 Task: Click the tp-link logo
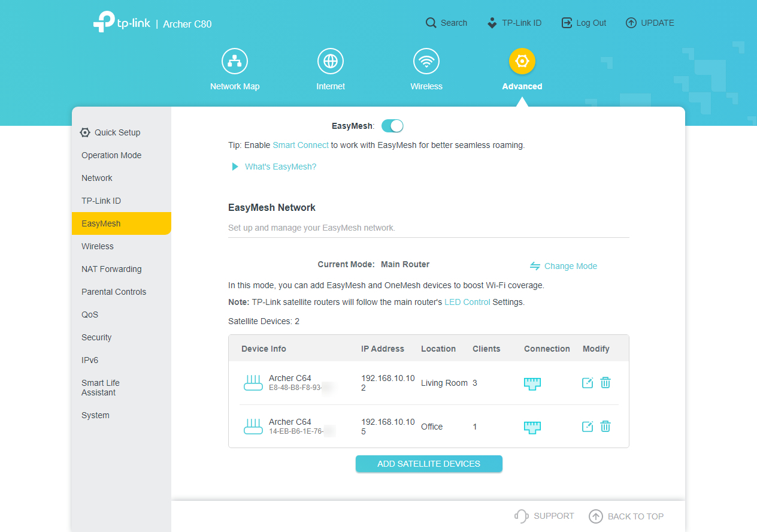point(122,22)
